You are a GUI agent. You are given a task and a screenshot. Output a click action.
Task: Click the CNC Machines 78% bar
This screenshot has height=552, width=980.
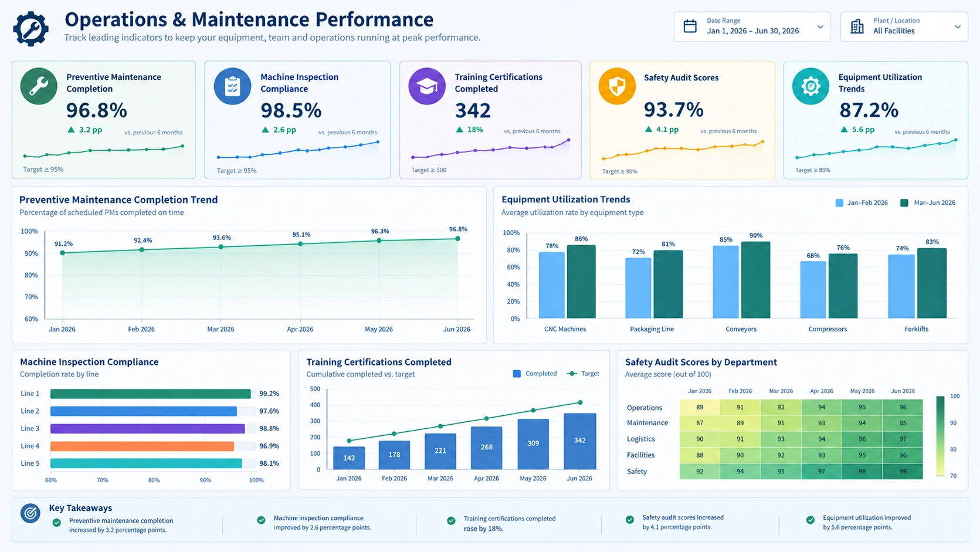click(551, 285)
